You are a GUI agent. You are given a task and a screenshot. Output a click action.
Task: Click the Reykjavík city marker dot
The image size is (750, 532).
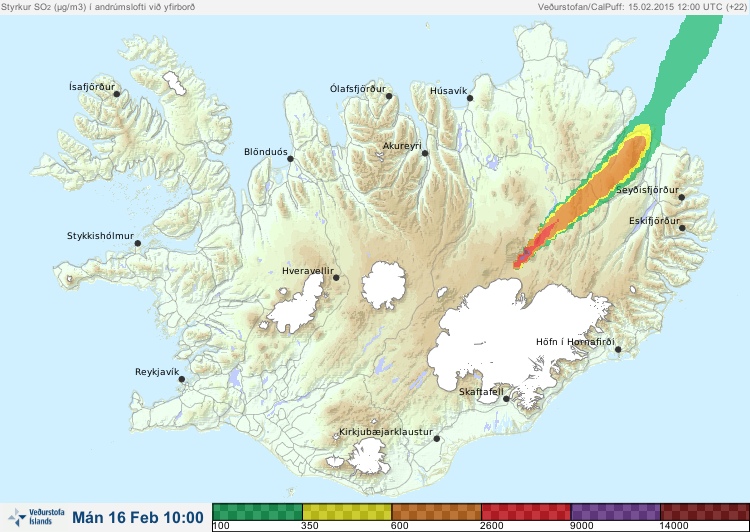pyautogui.click(x=182, y=379)
